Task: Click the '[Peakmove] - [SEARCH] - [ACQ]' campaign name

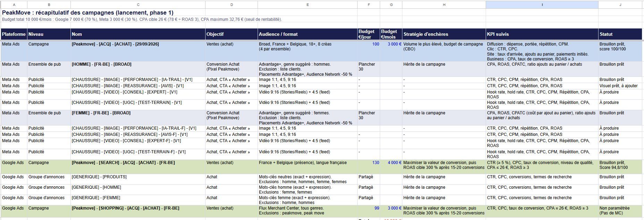Action: tap(123, 163)
